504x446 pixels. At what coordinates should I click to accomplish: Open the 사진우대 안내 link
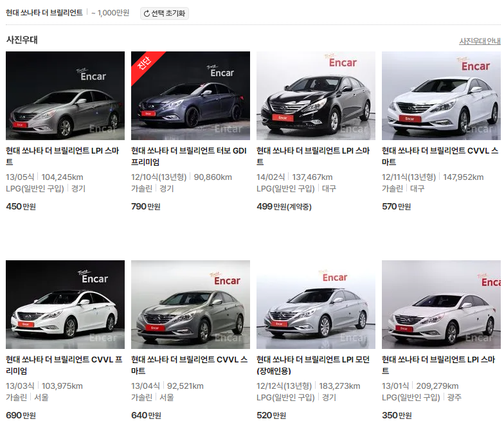click(x=480, y=41)
